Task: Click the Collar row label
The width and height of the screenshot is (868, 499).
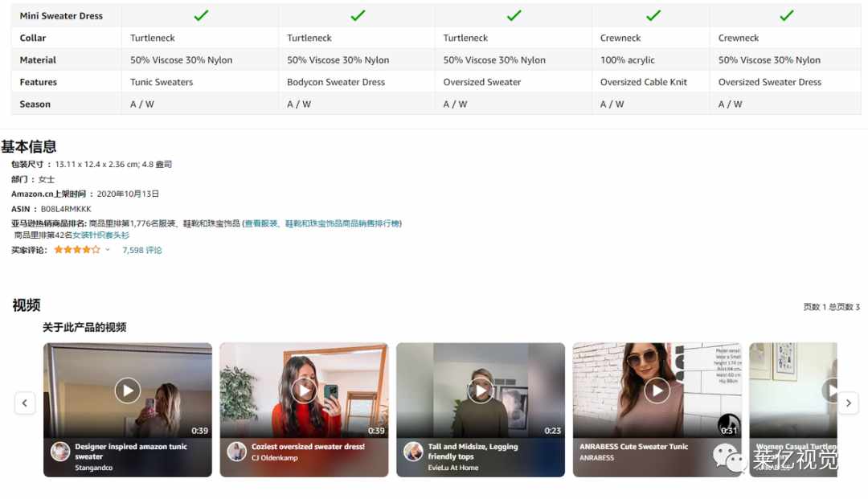Action: pos(33,39)
